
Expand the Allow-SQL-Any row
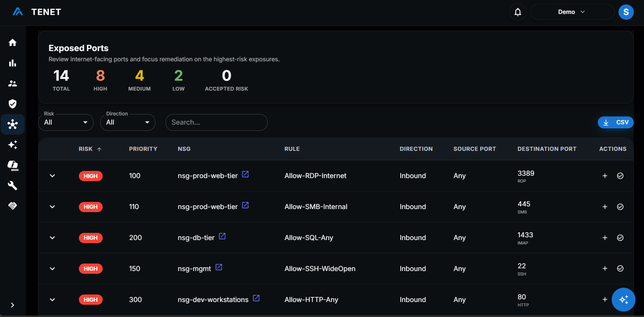coord(52,238)
